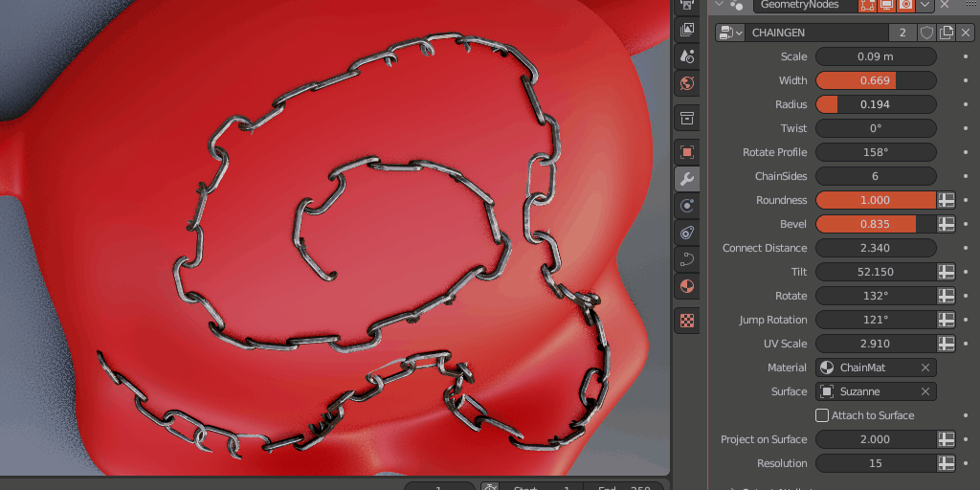The width and height of the screenshot is (980, 490).
Task: Adjust the Radius slider at 0.194
Action: [x=876, y=104]
